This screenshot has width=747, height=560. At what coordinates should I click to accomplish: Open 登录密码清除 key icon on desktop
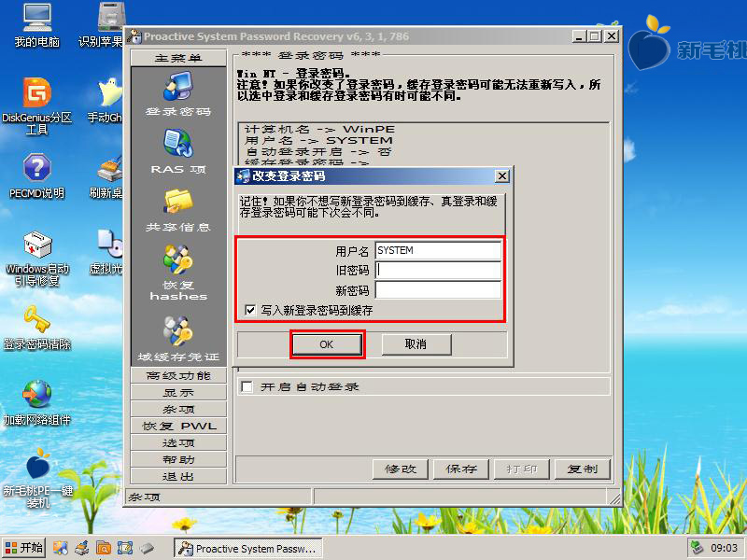tap(37, 328)
